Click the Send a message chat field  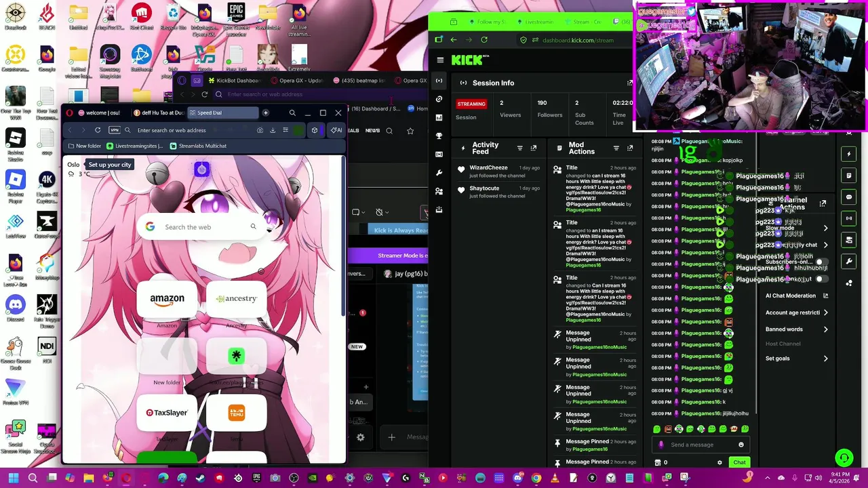(x=700, y=445)
